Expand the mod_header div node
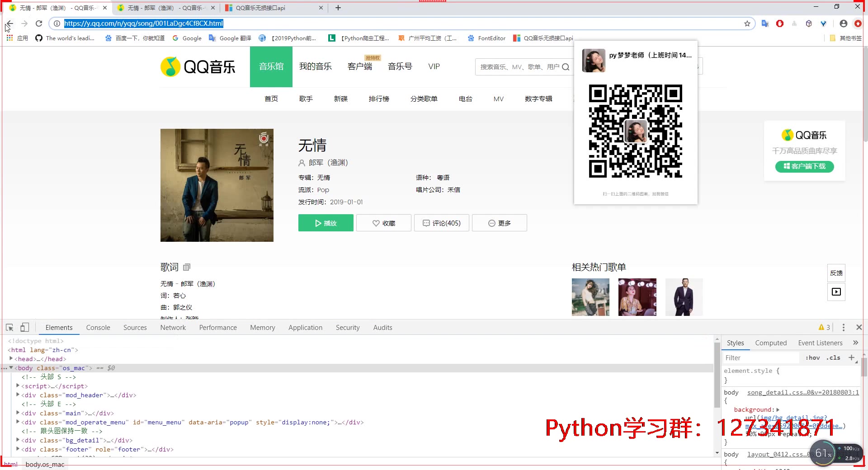Screen dimensions: 868x470 [18, 395]
